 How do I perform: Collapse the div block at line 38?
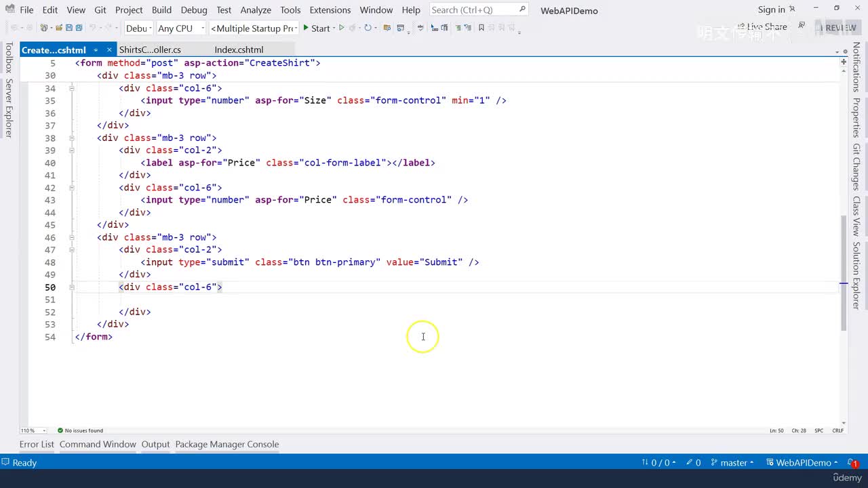point(71,138)
